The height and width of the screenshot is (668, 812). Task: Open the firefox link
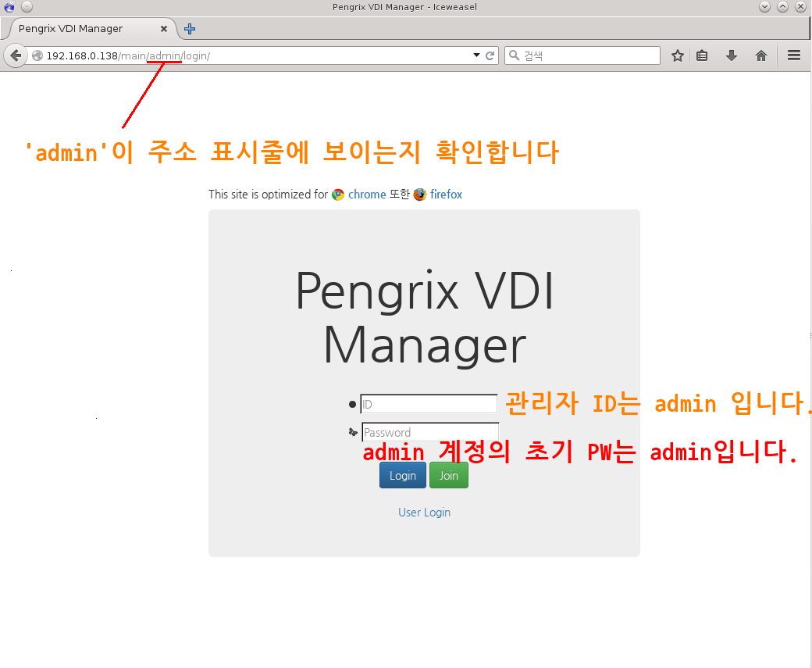point(446,195)
